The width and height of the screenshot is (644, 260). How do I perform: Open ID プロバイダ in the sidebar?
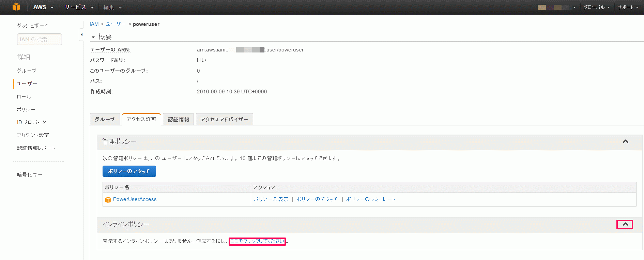coord(32,122)
